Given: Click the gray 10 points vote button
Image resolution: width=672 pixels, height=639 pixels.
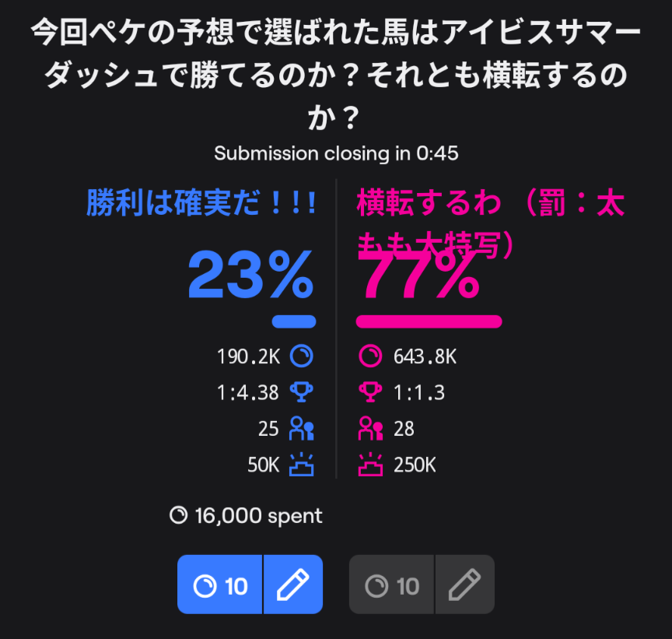Looking at the screenshot, I should click(x=392, y=585).
